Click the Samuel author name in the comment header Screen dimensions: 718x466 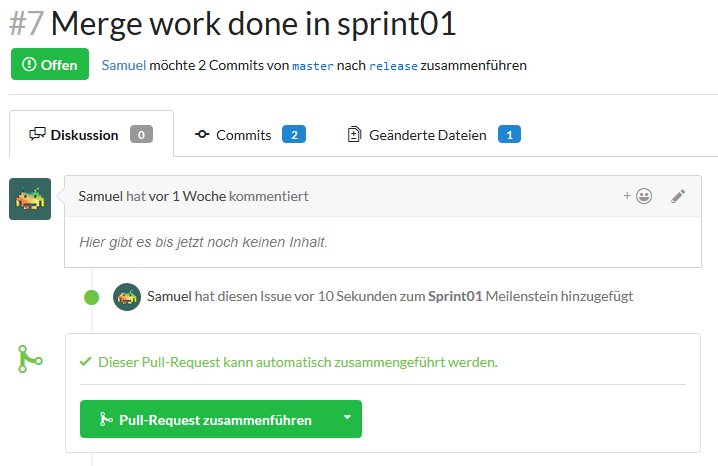coord(100,196)
